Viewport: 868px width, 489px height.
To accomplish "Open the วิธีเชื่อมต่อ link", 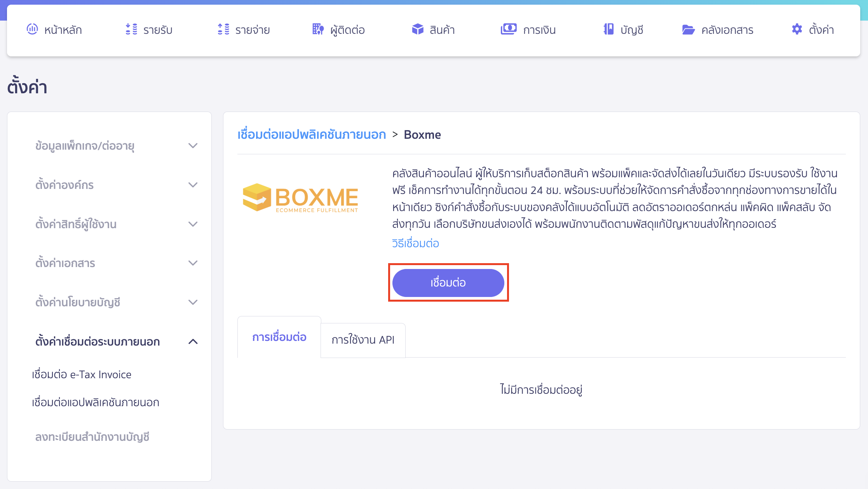I will (x=415, y=243).
